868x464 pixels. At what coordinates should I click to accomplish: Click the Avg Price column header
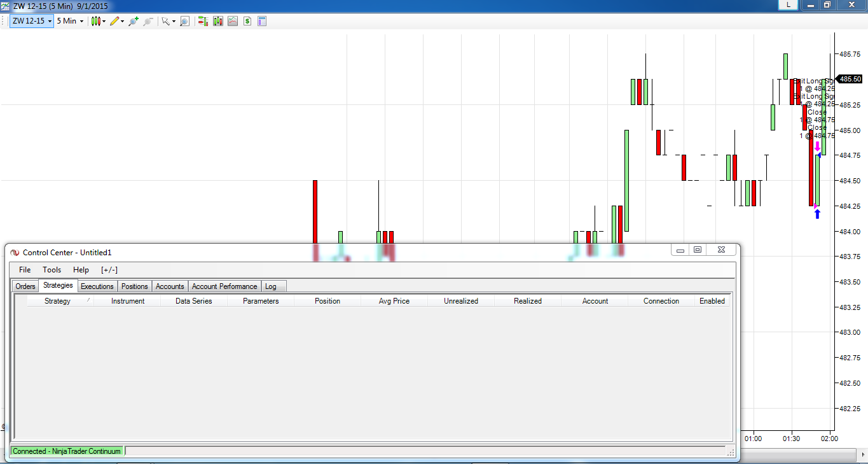(x=394, y=301)
